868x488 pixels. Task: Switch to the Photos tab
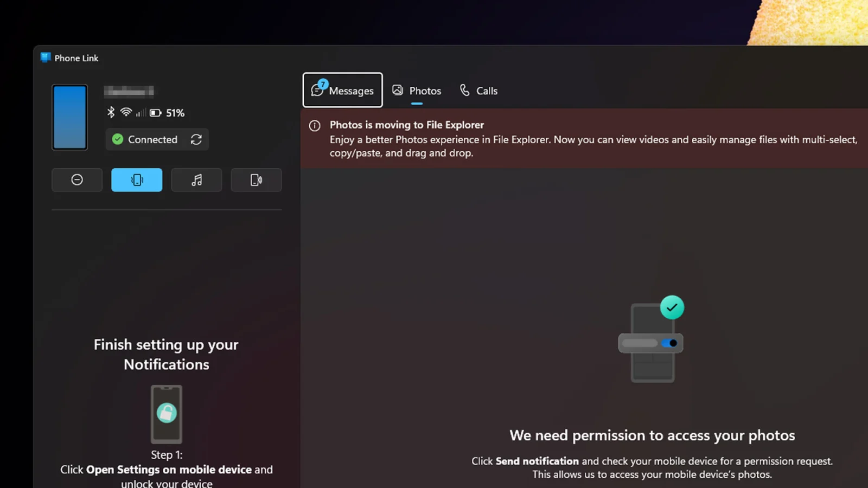pyautogui.click(x=417, y=91)
